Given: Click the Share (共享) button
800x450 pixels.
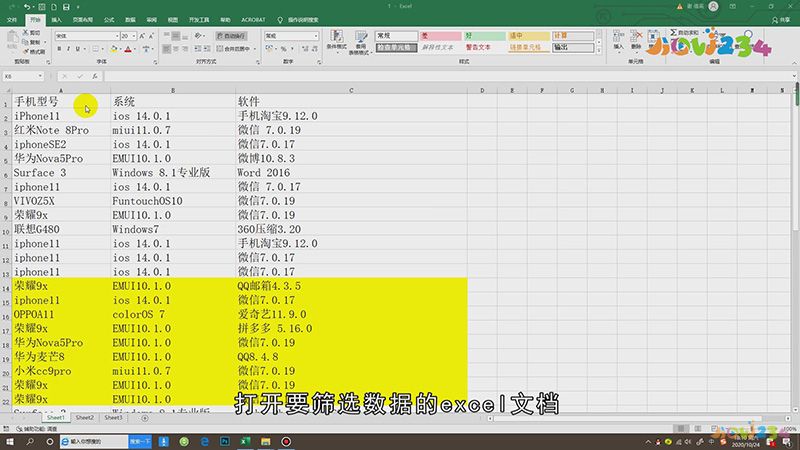Looking at the screenshot, I should coord(781,20).
